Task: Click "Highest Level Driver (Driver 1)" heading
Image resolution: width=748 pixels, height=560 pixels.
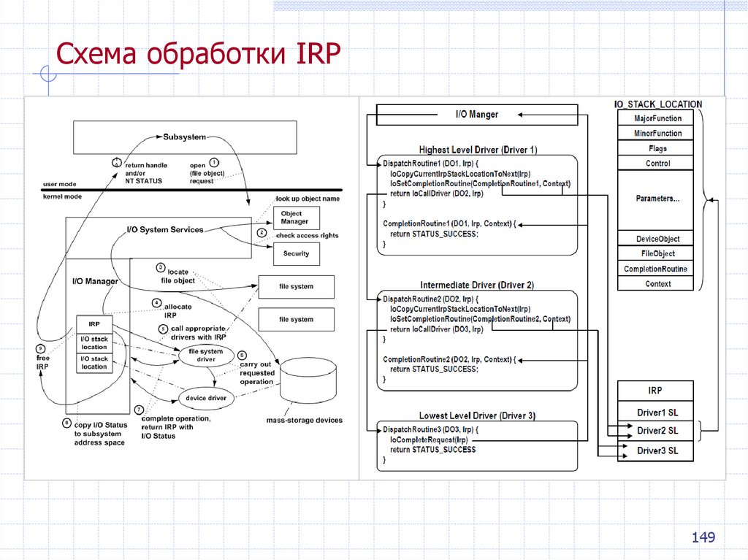Action: (x=478, y=150)
